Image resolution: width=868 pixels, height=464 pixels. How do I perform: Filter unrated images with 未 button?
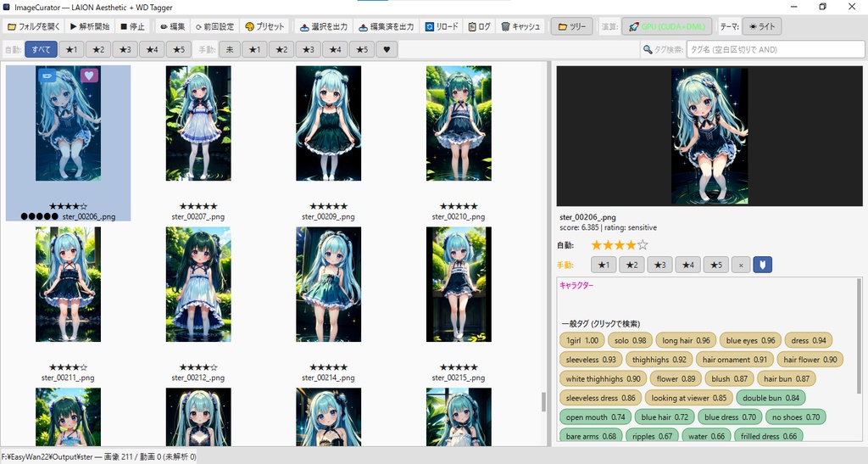(x=230, y=50)
